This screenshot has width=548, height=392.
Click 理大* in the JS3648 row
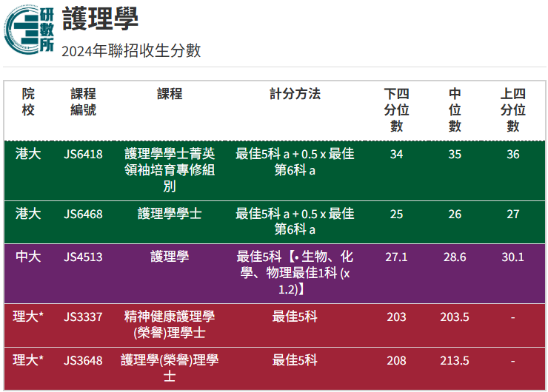pos(28,360)
